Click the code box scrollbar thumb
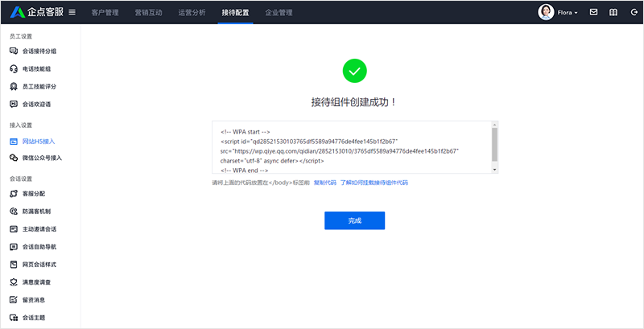The height and width of the screenshot is (329, 644). pos(494,144)
